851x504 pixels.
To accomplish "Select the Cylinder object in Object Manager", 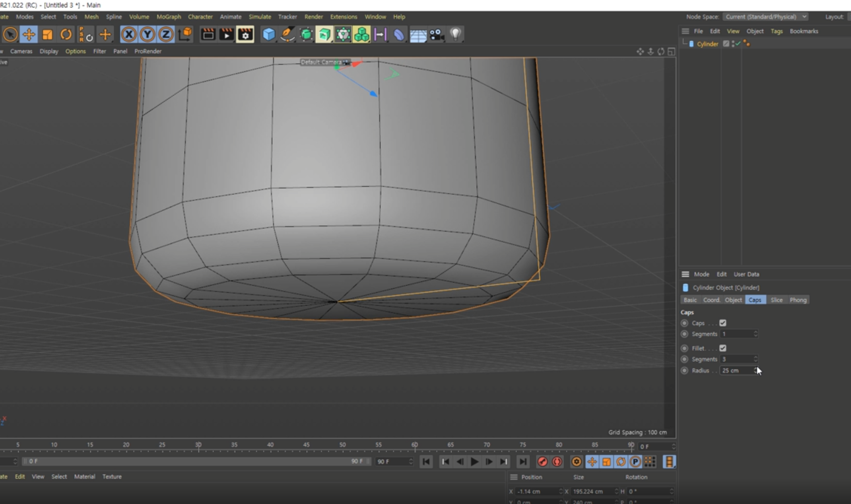I will click(x=707, y=44).
